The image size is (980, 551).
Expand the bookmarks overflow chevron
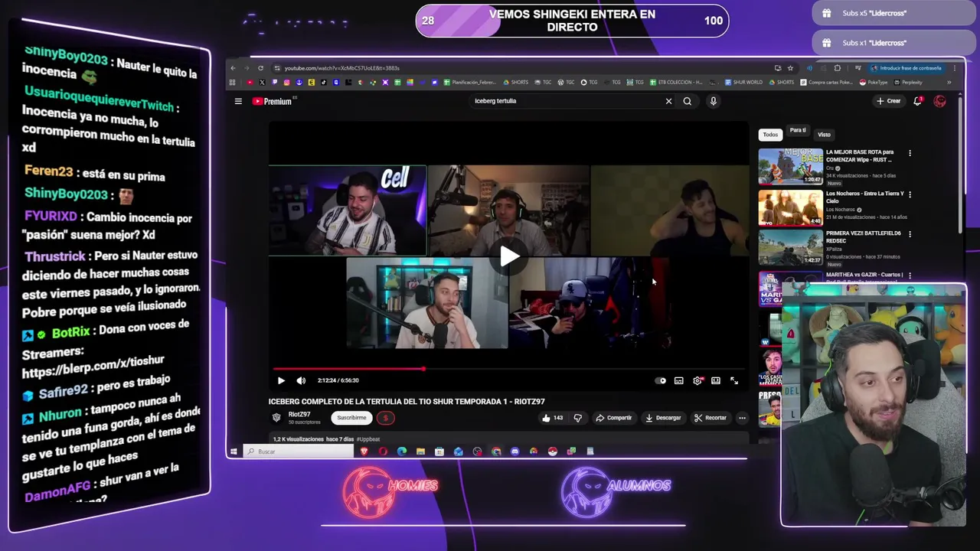tap(949, 83)
